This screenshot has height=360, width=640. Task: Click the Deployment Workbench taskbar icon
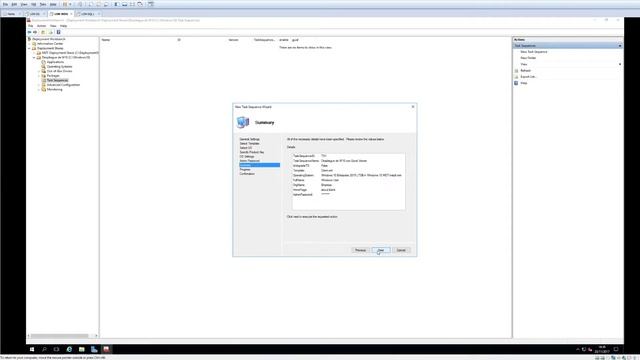[107, 349]
